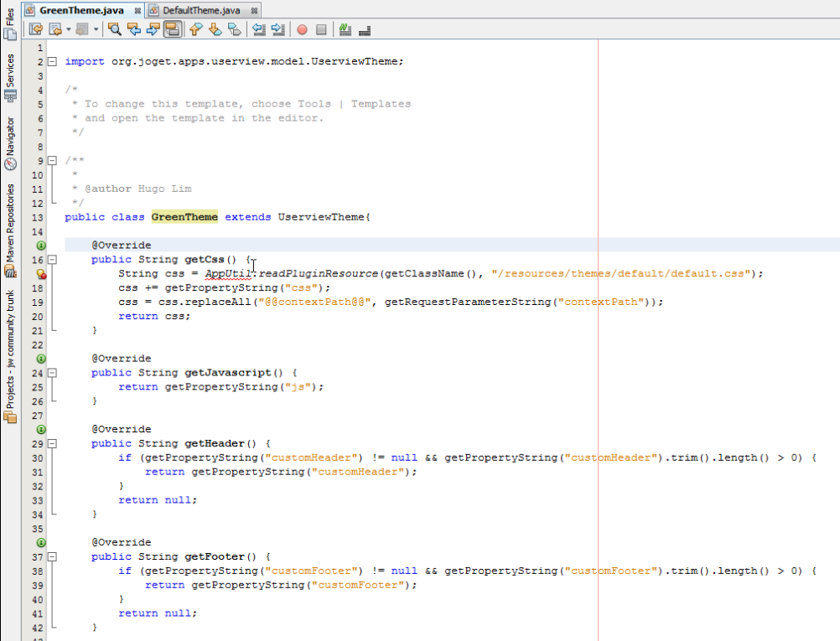The height and width of the screenshot is (641, 840).
Task: Click the Last Edit toolbar icon
Action: click(36, 29)
